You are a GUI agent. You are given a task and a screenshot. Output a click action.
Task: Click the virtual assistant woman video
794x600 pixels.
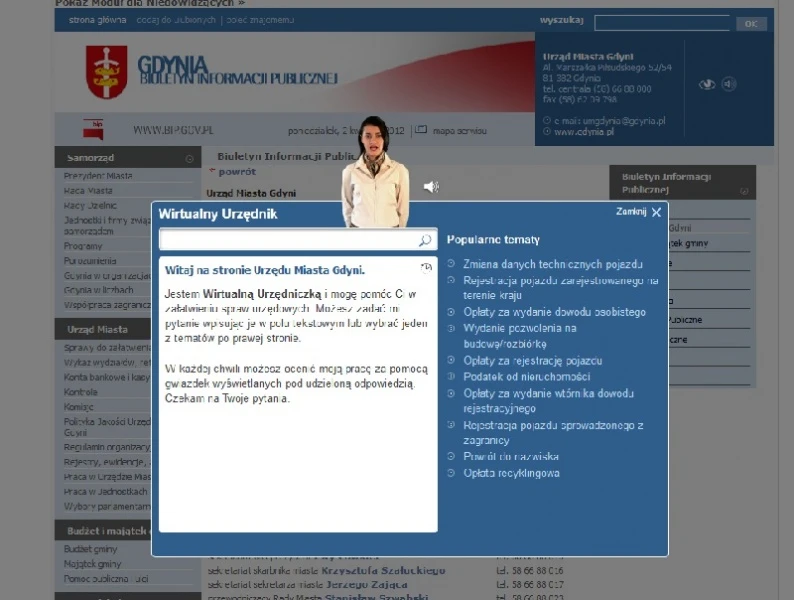click(375, 172)
